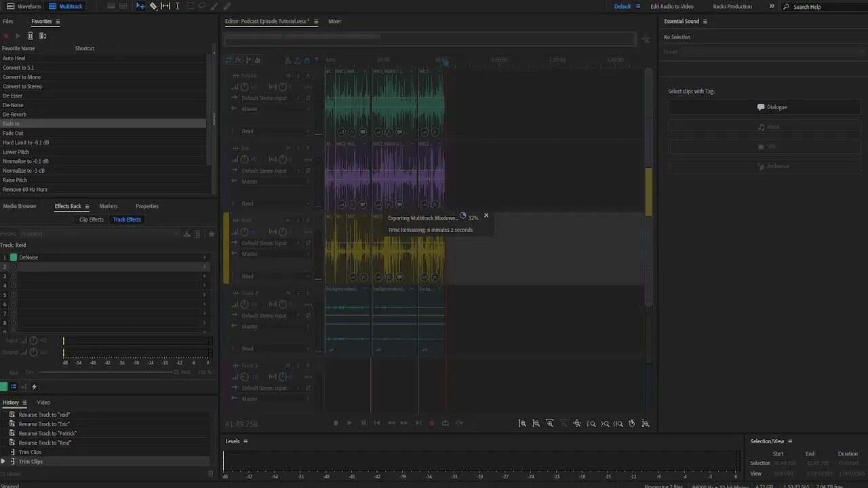Click the Patrick track volume knob

[x=244, y=87]
